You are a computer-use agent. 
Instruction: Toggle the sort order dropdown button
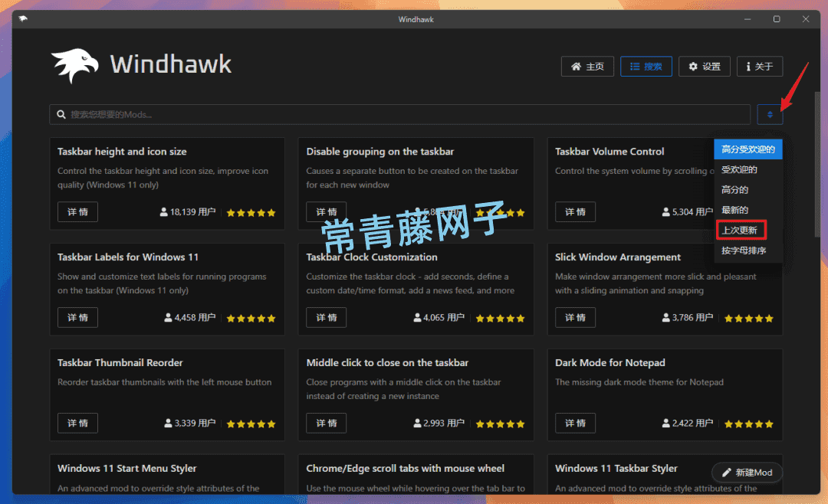pos(770,115)
